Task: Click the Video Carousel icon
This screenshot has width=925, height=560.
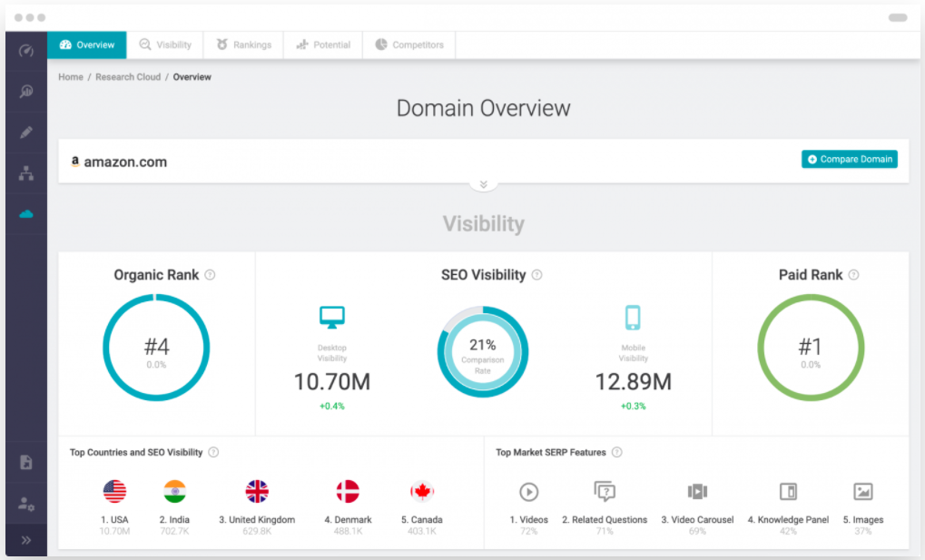Action: (x=697, y=491)
